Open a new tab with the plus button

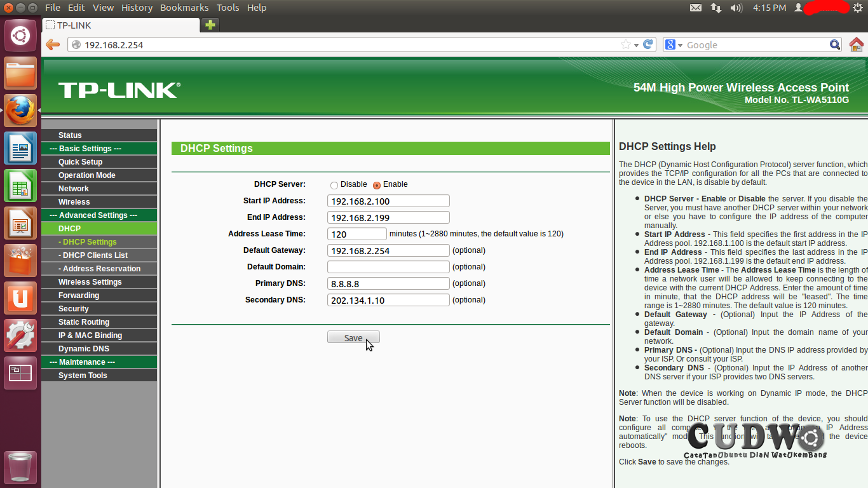[x=210, y=25]
